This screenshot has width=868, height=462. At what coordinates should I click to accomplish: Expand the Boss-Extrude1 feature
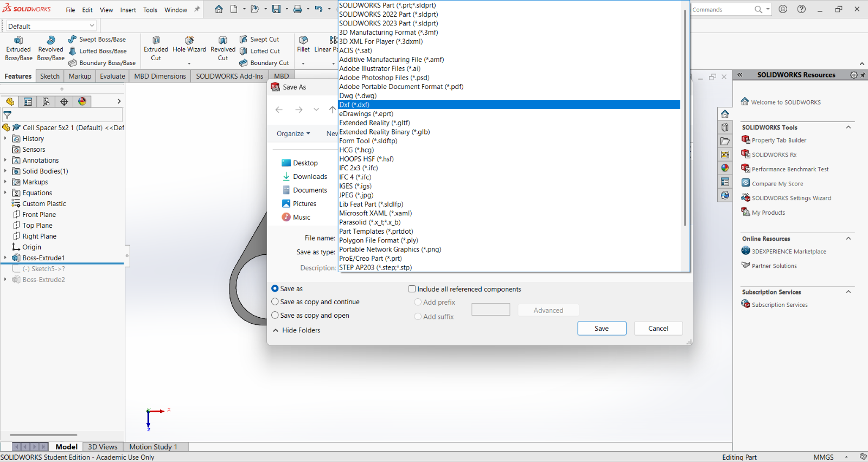point(5,258)
